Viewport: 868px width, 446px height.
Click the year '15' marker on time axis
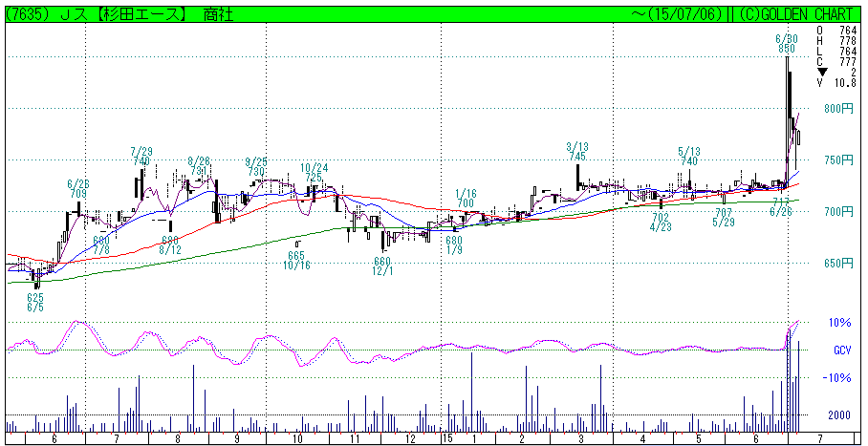[447, 440]
